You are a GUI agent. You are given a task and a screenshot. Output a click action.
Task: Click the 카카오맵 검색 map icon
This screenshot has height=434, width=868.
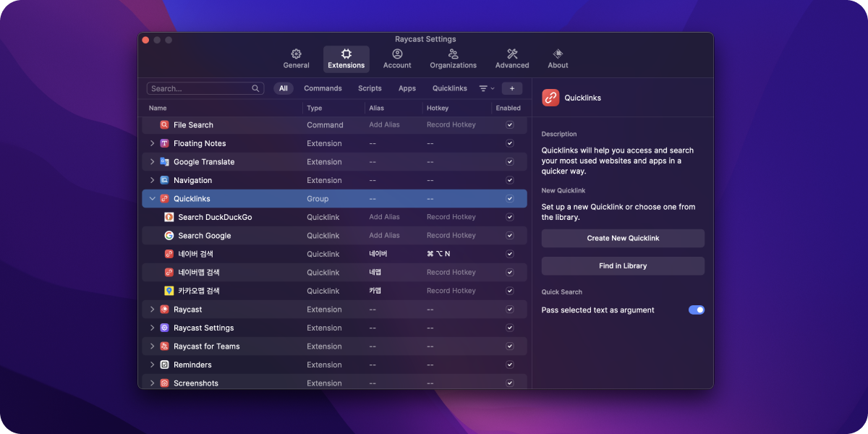tap(169, 291)
